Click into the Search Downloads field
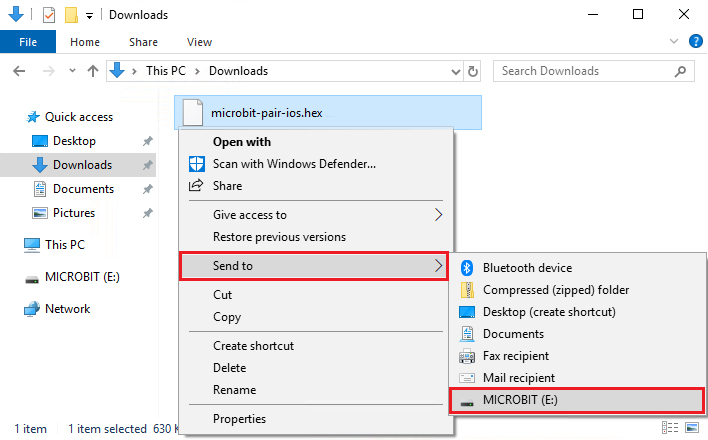The width and height of the screenshot is (708, 440). (x=582, y=71)
